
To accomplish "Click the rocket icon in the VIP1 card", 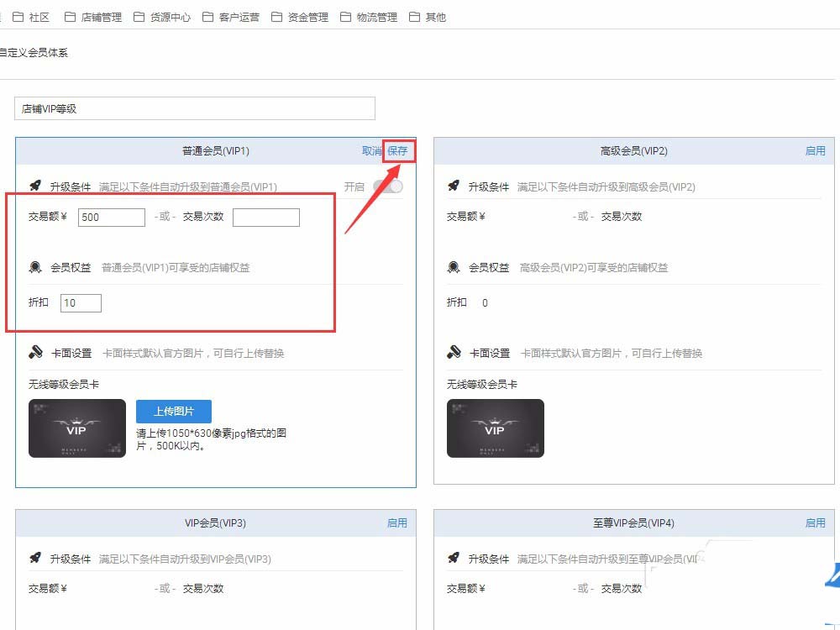I will pyautogui.click(x=35, y=186).
